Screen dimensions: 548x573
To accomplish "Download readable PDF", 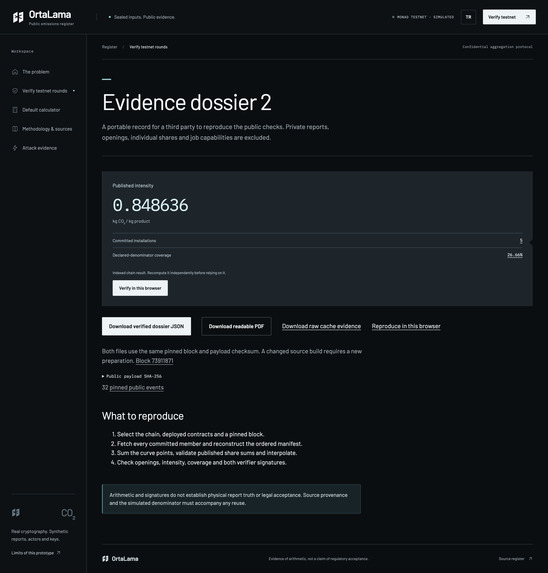I will [236, 326].
